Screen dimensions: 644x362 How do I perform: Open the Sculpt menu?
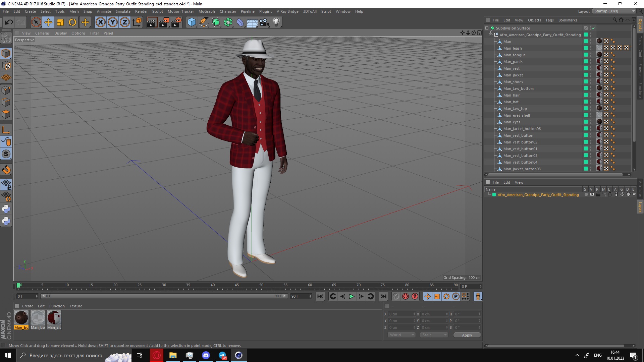coord(157,11)
